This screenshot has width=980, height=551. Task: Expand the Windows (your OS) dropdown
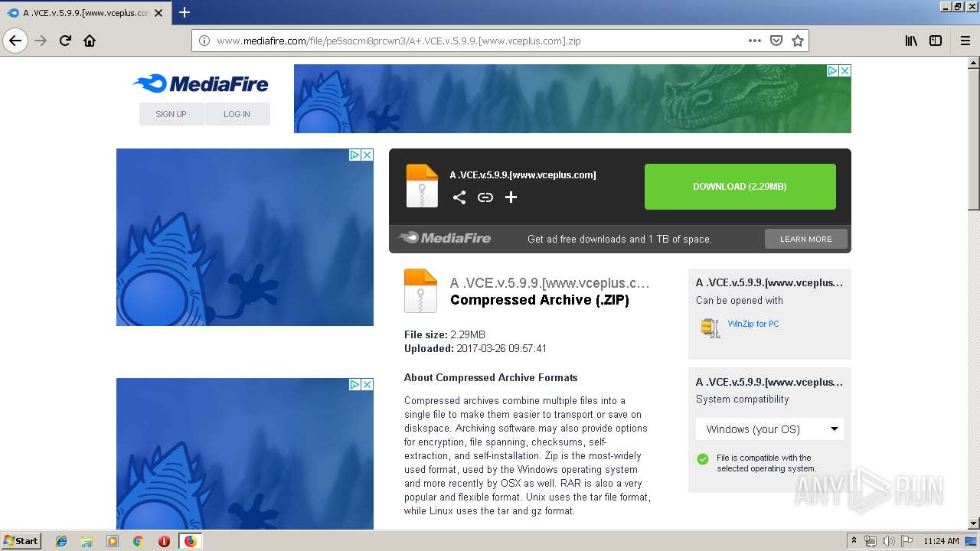pyautogui.click(x=769, y=429)
